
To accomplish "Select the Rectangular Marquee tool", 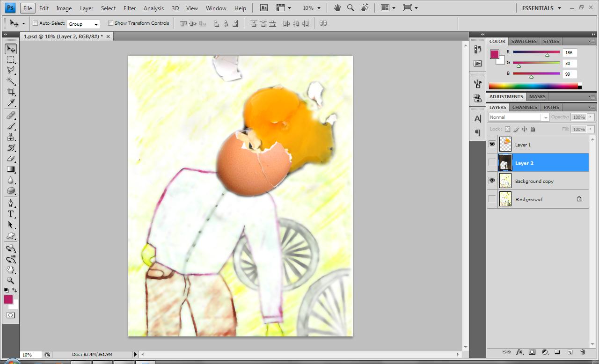I will point(10,60).
